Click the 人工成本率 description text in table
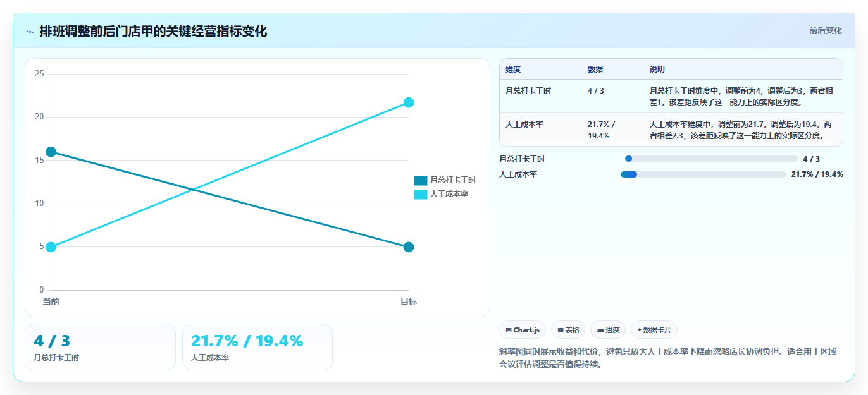Image resolution: width=868 pixels, height=395 pixels. coord(741,130)
